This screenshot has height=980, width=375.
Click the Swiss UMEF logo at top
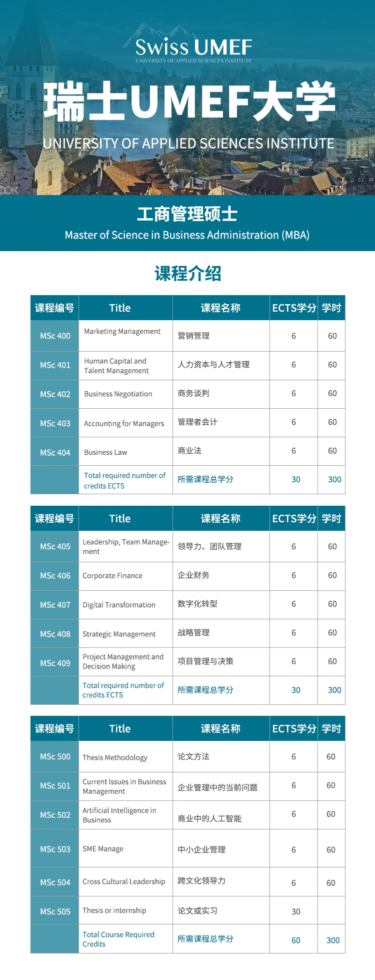point(193,49)
